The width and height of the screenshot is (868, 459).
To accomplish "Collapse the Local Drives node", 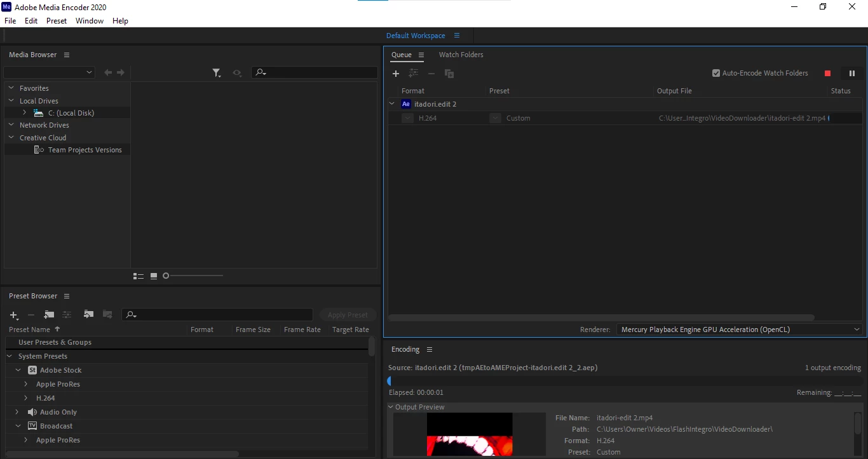I will (11, 101).
